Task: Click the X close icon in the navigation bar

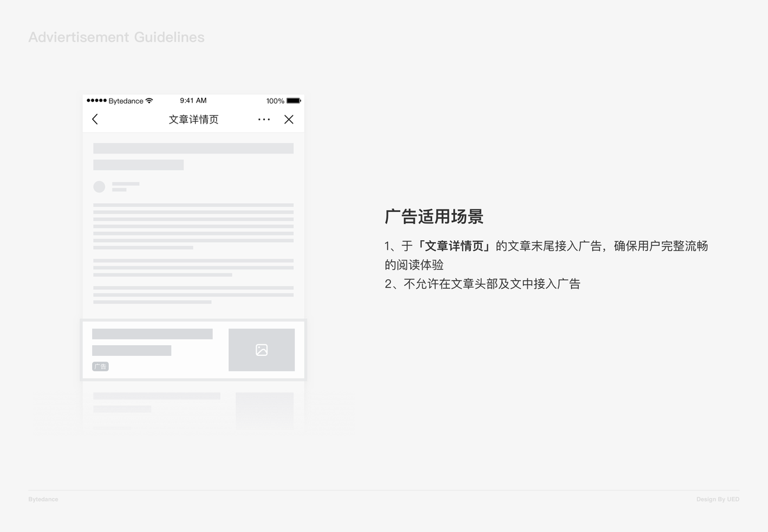Action: 288,119
